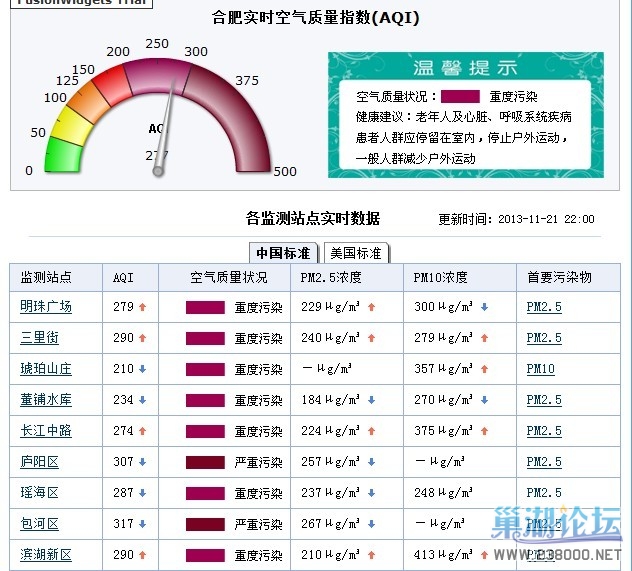
Task: Click the 空气质量状况 column header
Action: pos(229,277)
